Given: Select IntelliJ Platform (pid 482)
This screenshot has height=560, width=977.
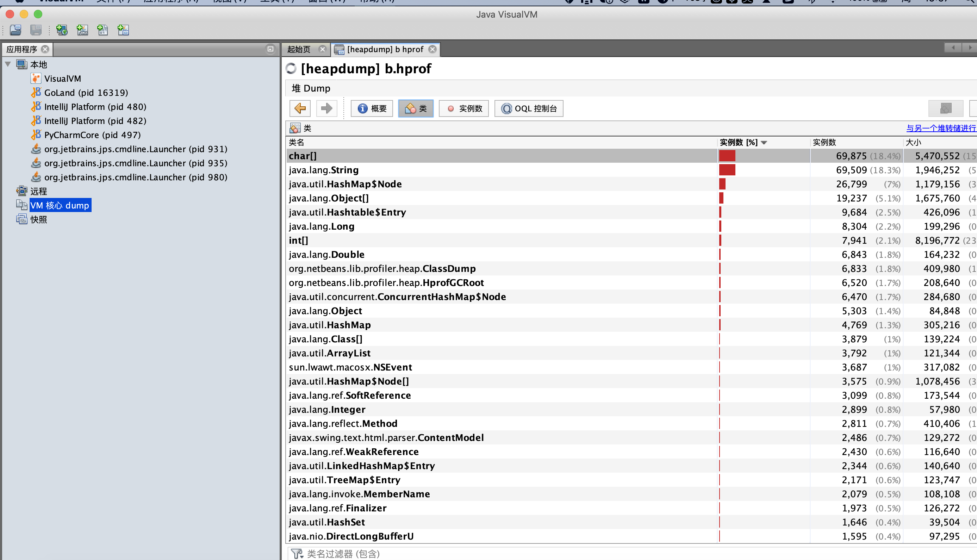Looking at the screenshot, I should click(95, 121).
